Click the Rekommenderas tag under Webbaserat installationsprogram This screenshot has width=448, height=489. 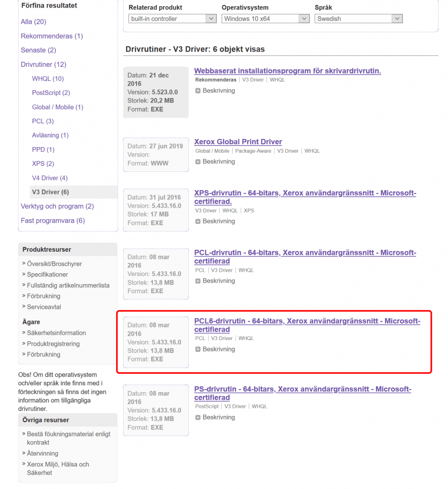click(x=215, y=80)
